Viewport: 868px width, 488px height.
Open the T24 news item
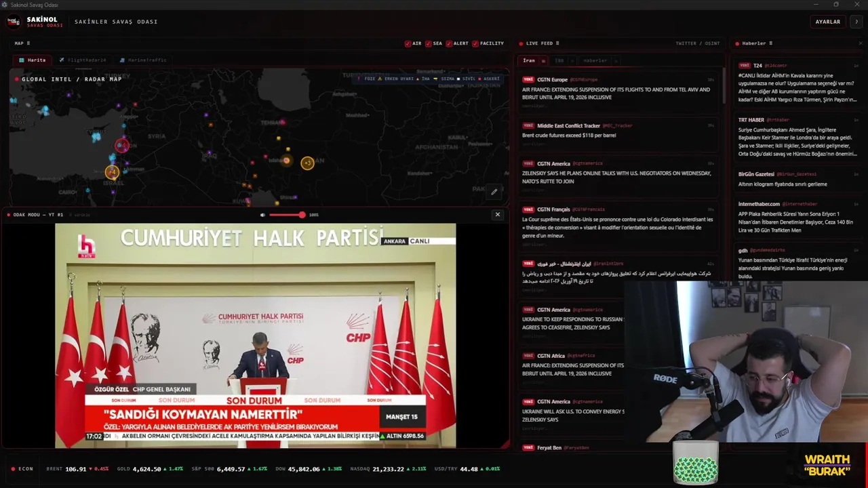tap(798, 83)
